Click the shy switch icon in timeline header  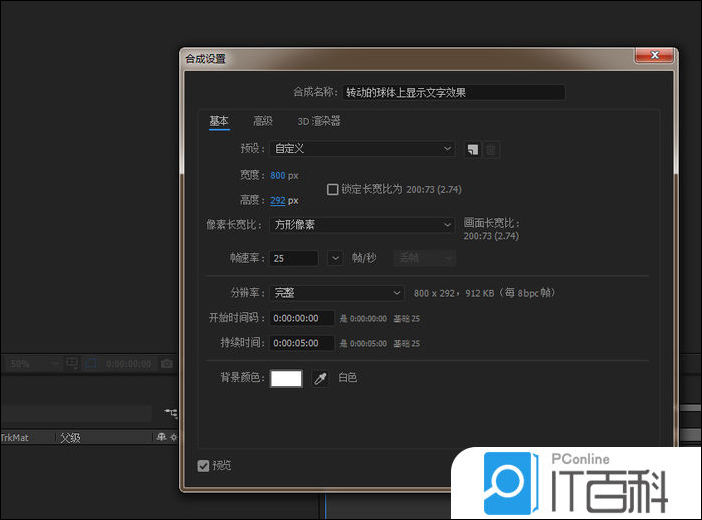pos(162,437)
